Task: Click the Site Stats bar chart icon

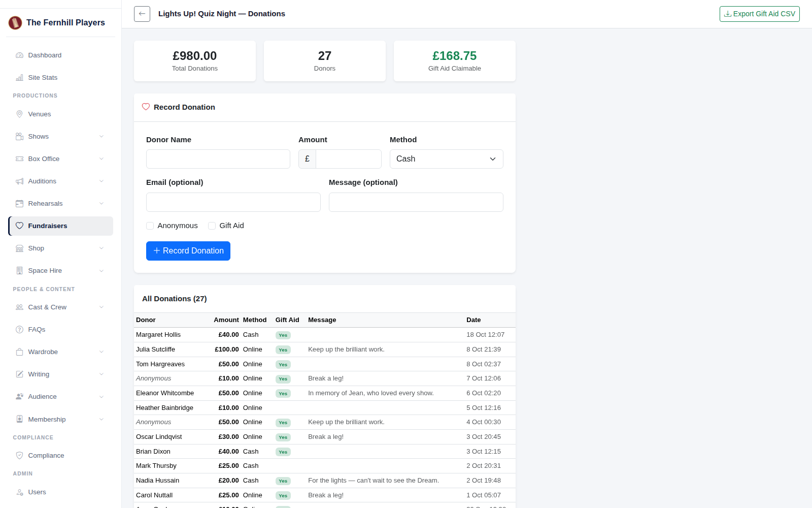Action: pos(19,78)
